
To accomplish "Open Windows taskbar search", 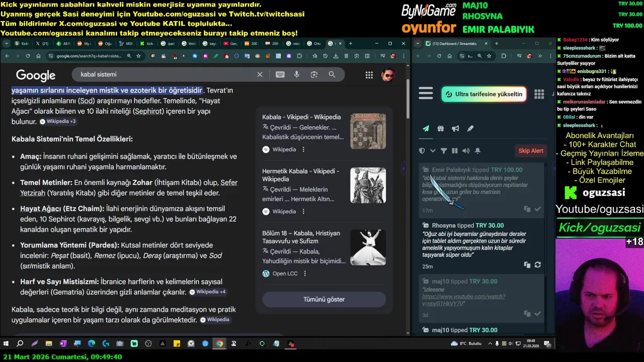I will click(20, 344).
